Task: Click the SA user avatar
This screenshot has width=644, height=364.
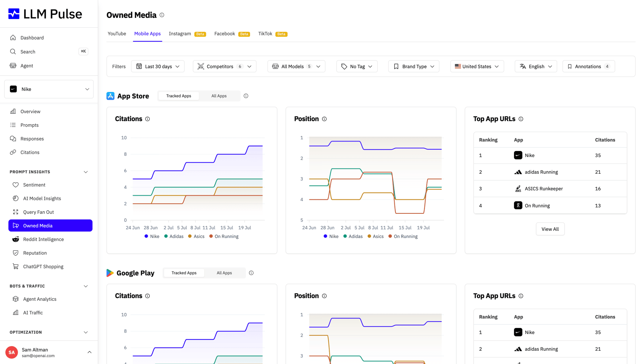Action: pos(12,352)
